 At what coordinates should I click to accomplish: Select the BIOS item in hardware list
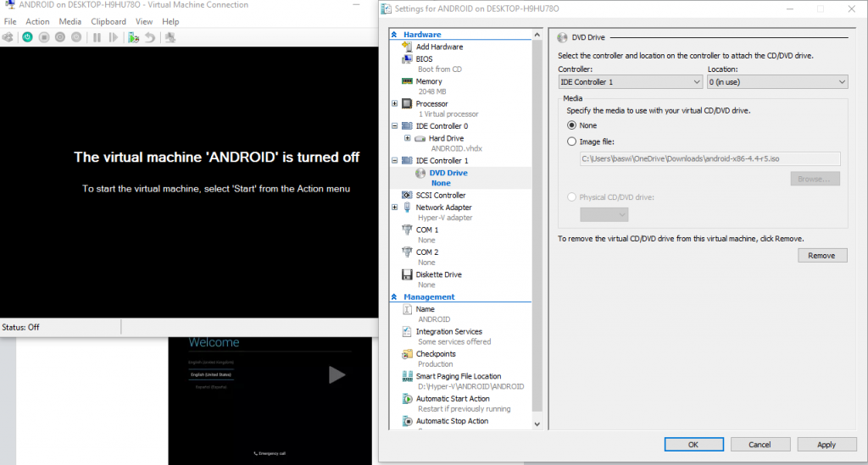click(424, 58)
